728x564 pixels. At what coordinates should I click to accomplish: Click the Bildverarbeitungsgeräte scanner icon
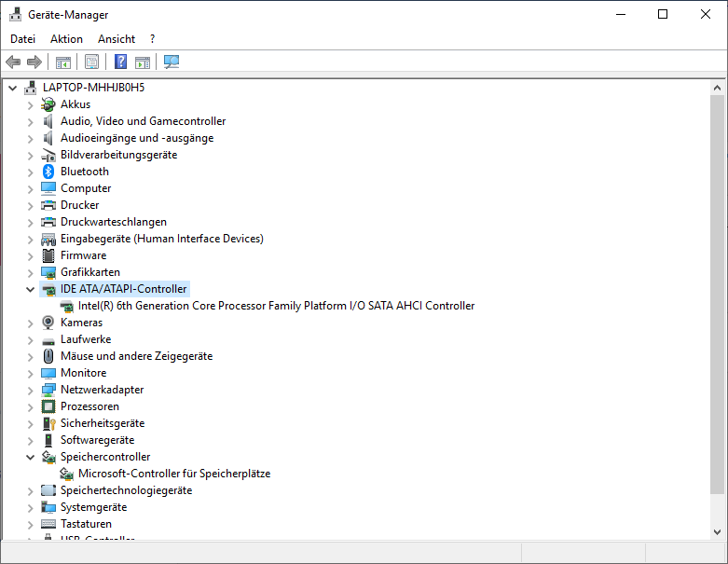tap(48, 155)
